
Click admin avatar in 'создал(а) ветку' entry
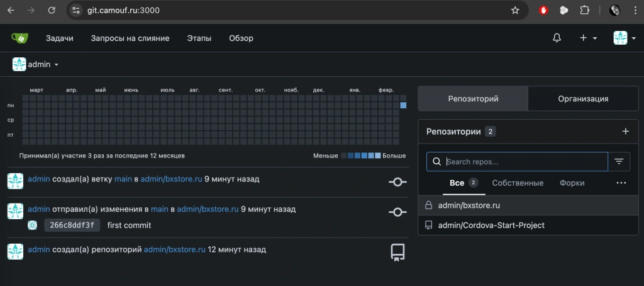click(x=15, y=181)
